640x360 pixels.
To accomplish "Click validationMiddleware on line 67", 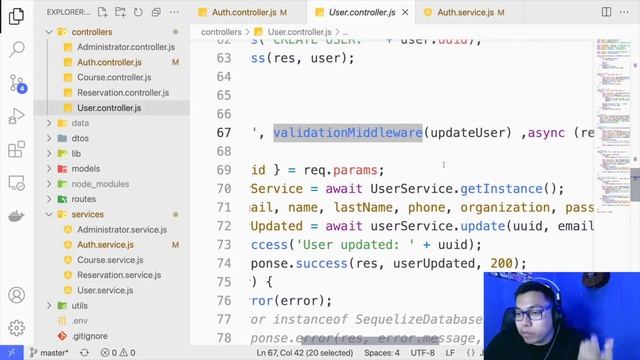I will pos(348,133).
